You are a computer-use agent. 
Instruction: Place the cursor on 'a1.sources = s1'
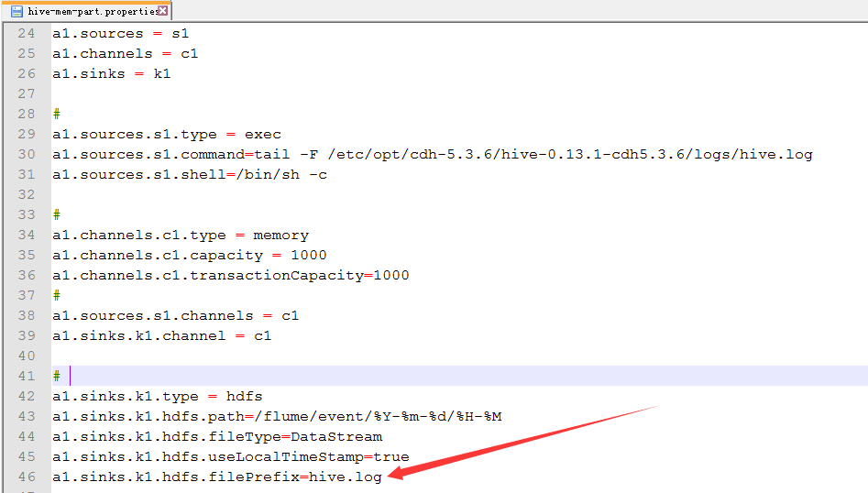tap(121, 34)
